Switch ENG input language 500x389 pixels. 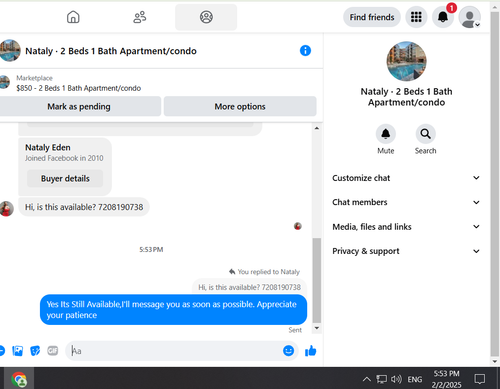pyautogui.click(x=415, y=379)
